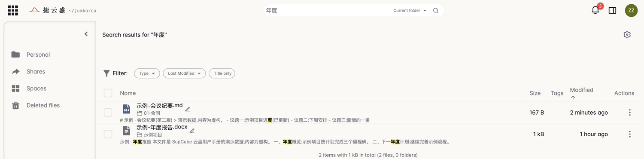The height and width of the screenshot is (159, 644).
Task: Click the Shares arrow icon
Action: click(x=16, y=71)
